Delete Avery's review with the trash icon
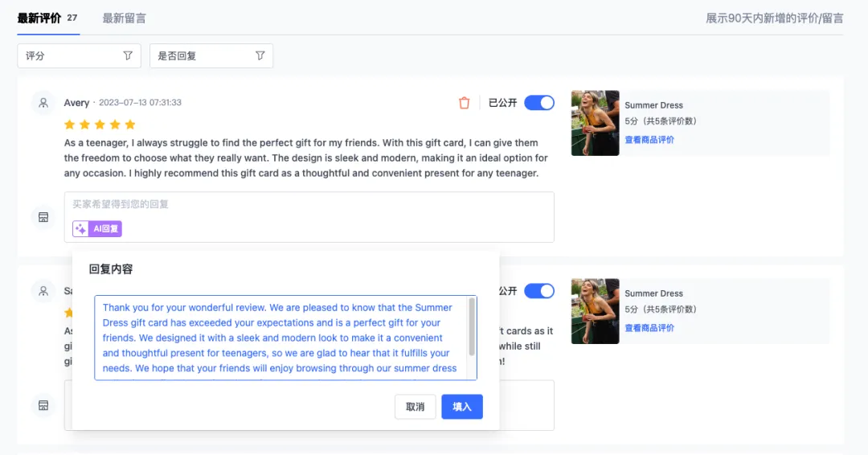This screenshot has height=455, width=868. (x=464, y=103)
